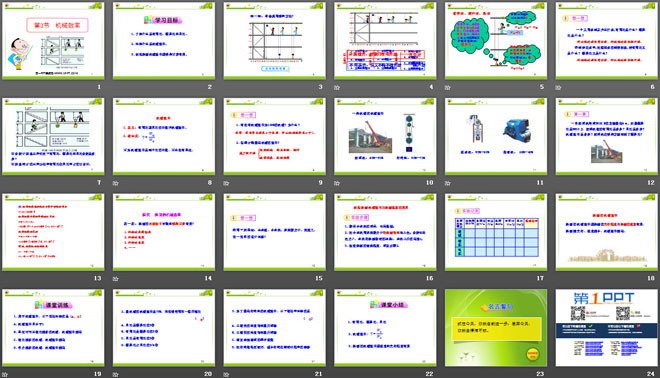
Task: Select slide 5 thumbnail with green thought clouds
Action: coord(496,41)
